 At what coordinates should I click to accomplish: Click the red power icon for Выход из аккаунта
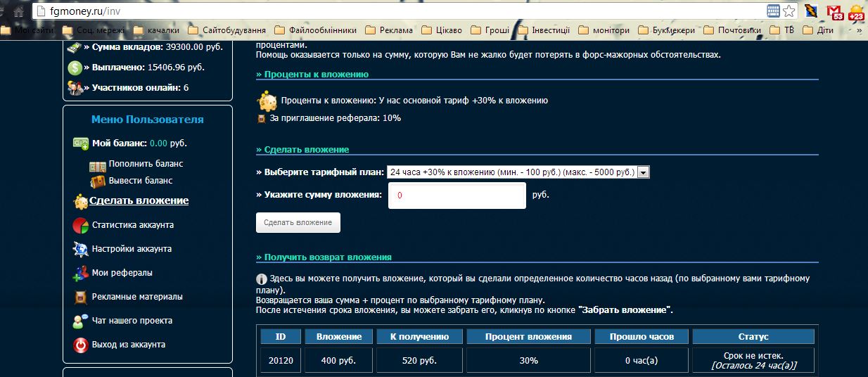click(80, 345)
